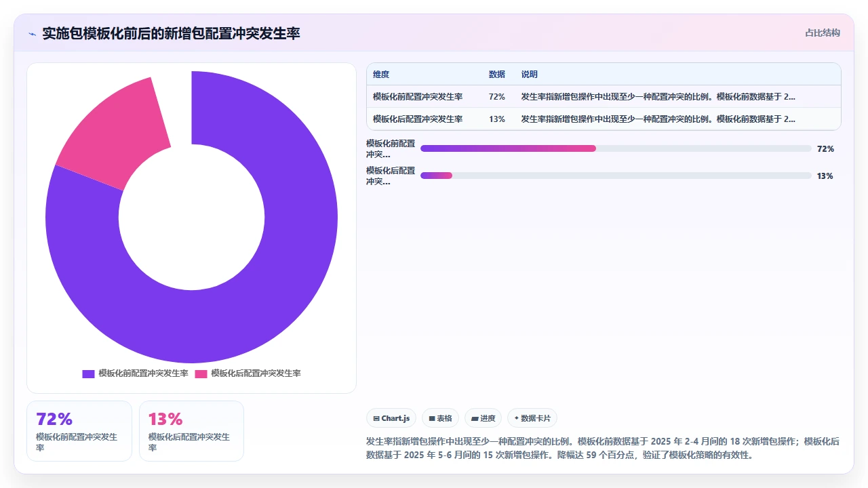This screenshot has height=488, width=868.
Task: Toggle pink legend swatch for 模板化后配置冲突发生率
Action: coord(201,373)
